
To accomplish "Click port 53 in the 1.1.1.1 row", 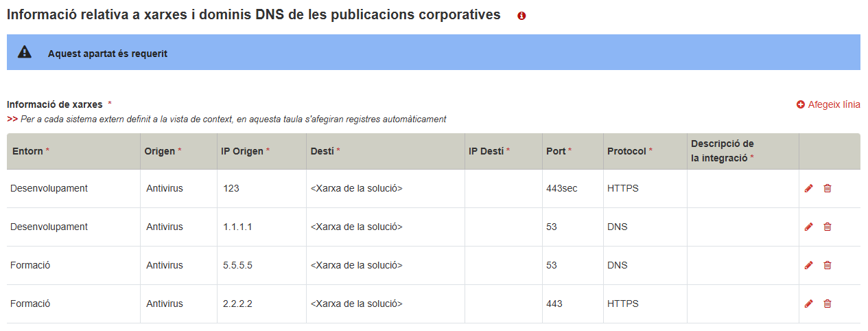I will pos(552,227).
